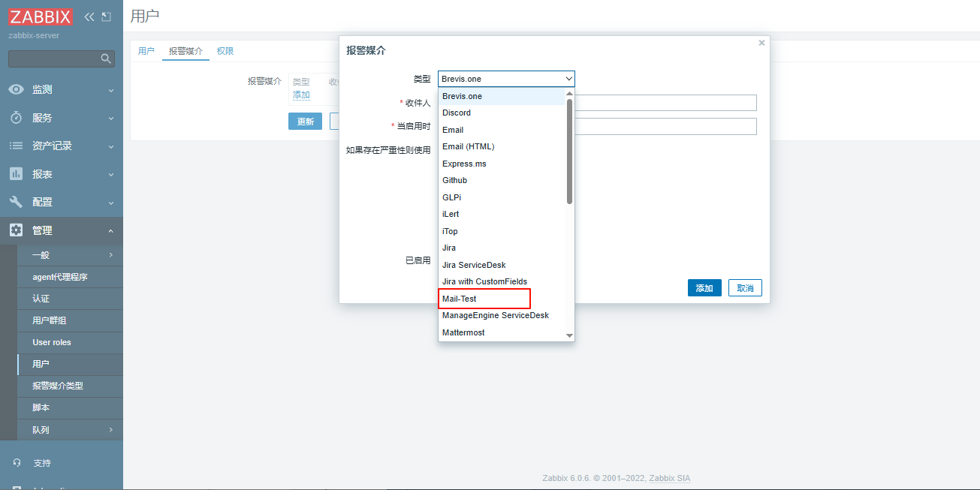Click the 添加 button in dialog

click(704, 288)
